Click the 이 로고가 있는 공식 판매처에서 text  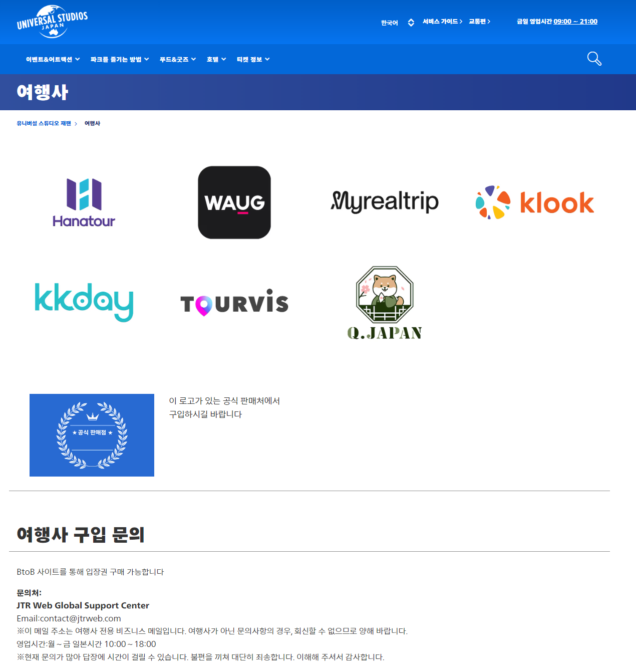pyautogui.click(x=224, y=401)
